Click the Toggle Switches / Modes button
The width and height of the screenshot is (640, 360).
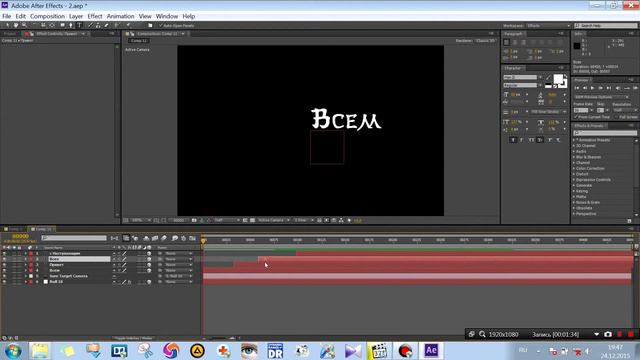point(133,338)
